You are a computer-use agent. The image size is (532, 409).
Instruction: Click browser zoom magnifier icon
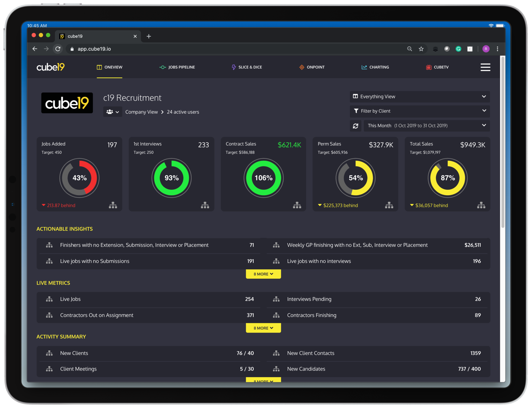pyautogui.click(x=409, y=49)
